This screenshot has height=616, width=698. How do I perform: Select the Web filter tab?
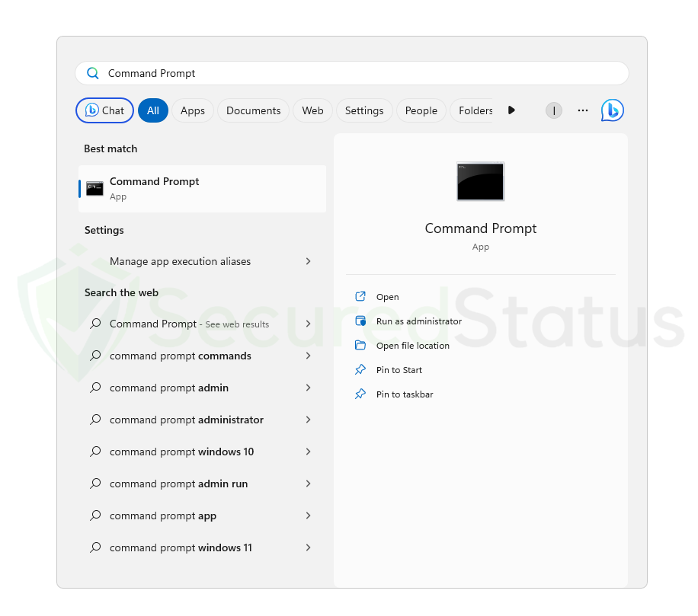coord(312,110)
